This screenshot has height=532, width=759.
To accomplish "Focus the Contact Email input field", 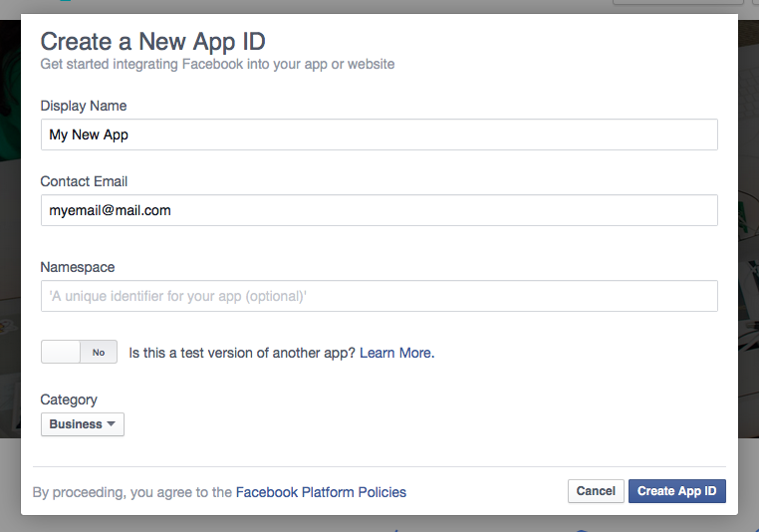I will [x=379, y=210].
